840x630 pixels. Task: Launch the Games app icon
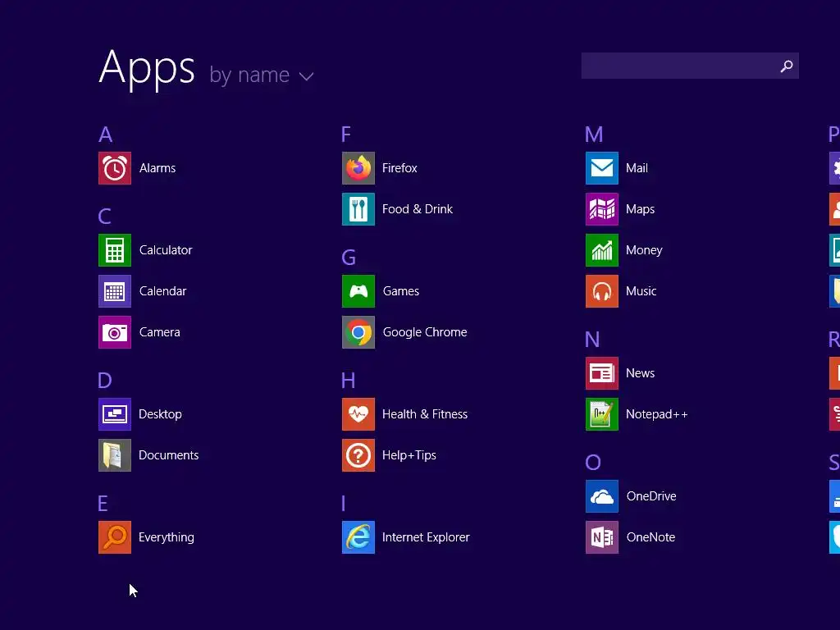pyautogui.click(x=358, y=291)
